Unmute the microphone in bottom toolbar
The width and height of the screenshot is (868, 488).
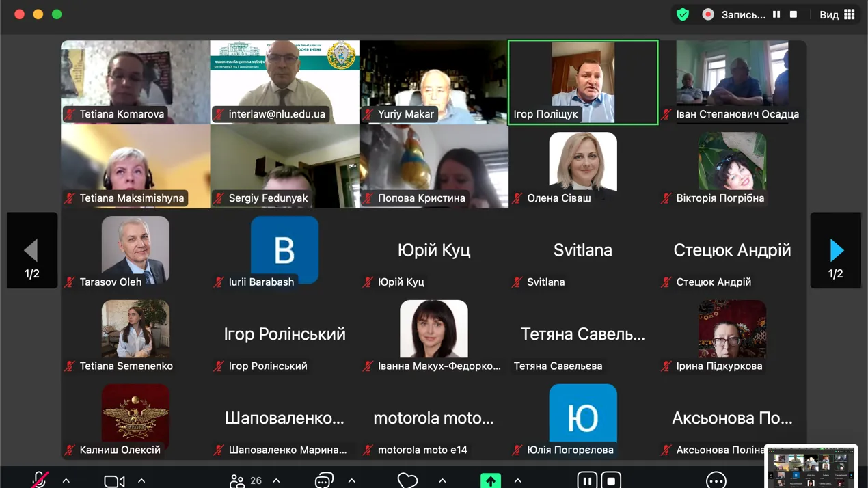[40, 480]
